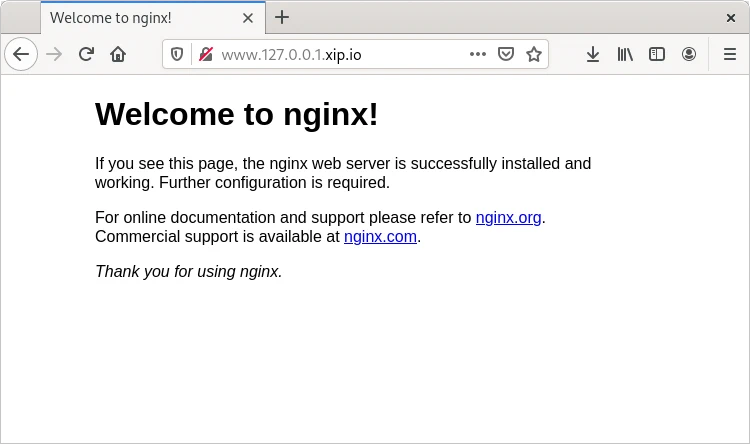Open the page actions three-dot menu
Screen dimensions: 750x444
(x=478, y=55)
